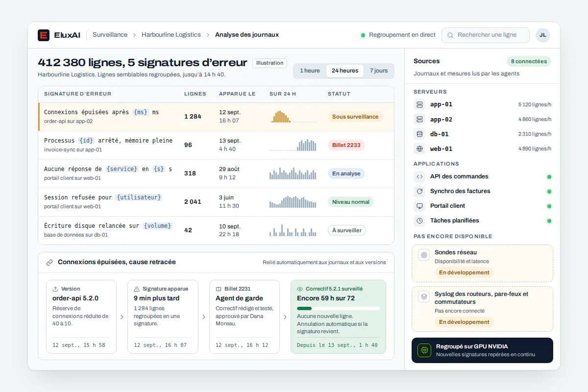Click the 8 connectées badge

point(529,61)
